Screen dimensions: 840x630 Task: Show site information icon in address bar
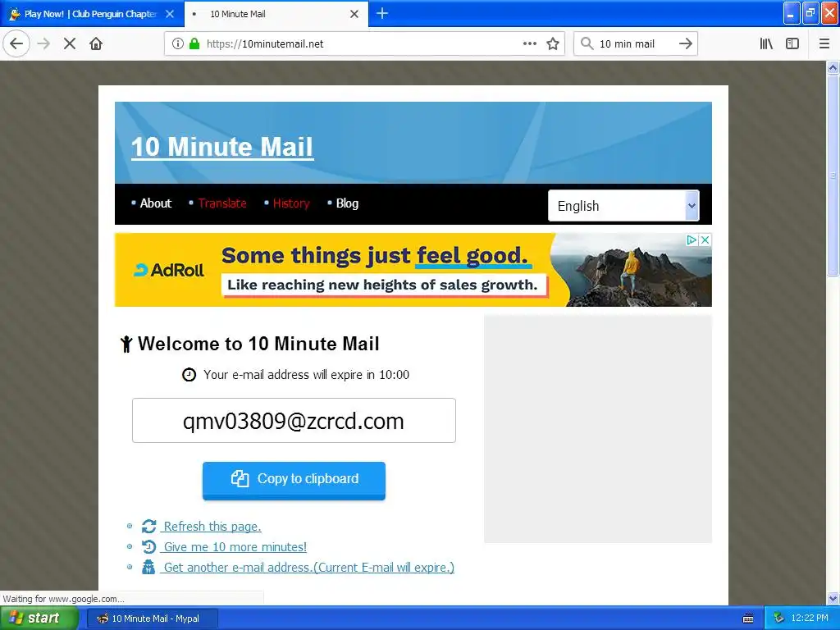click(x=178, y=43)
